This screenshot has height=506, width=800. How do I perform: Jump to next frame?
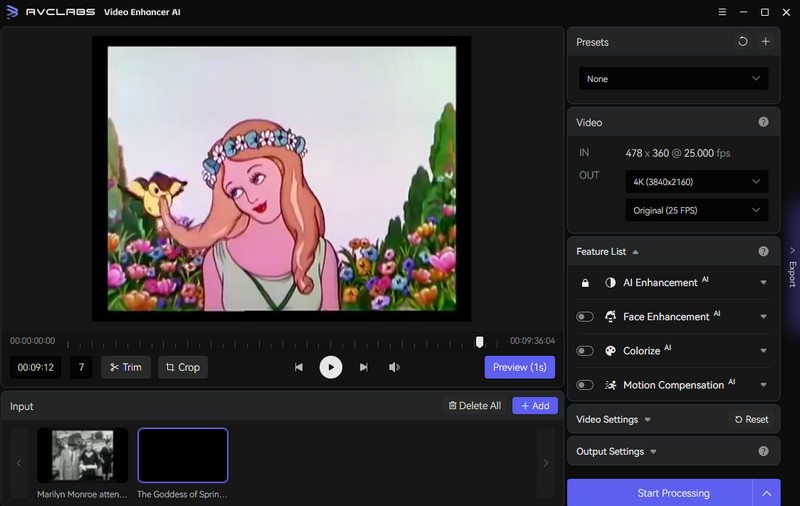[x=363, y=367]
